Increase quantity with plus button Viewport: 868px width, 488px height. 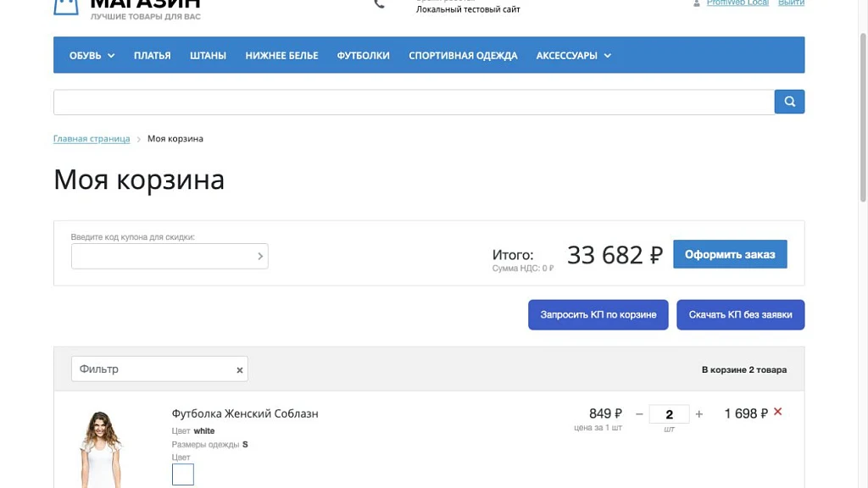(699, 413)
